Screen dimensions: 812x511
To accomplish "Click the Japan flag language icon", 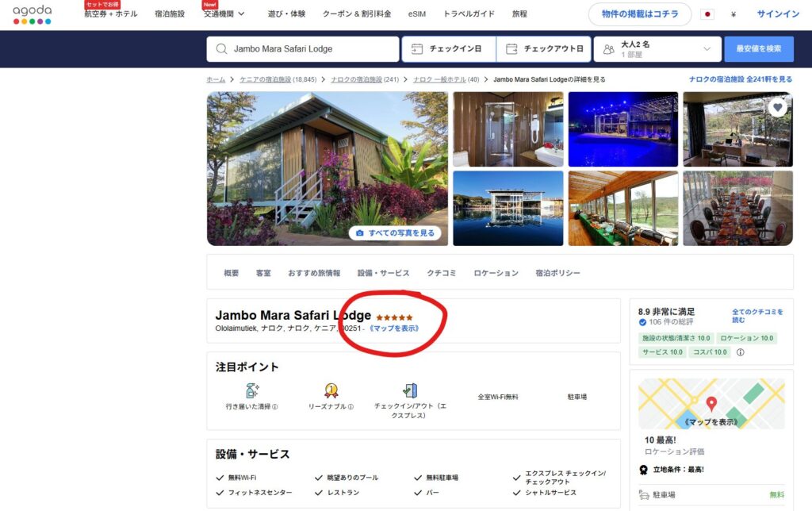I will pyautogui.click(x=707, y=14).
